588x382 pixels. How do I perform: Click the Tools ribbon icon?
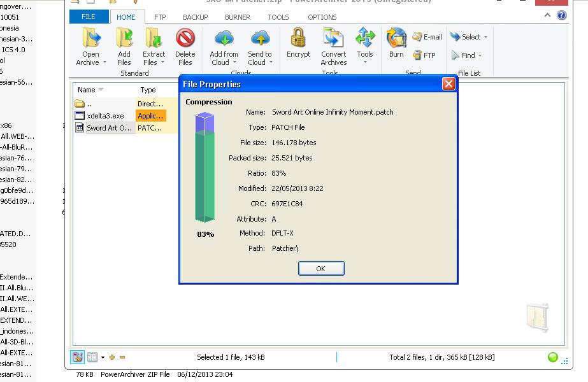365,38
